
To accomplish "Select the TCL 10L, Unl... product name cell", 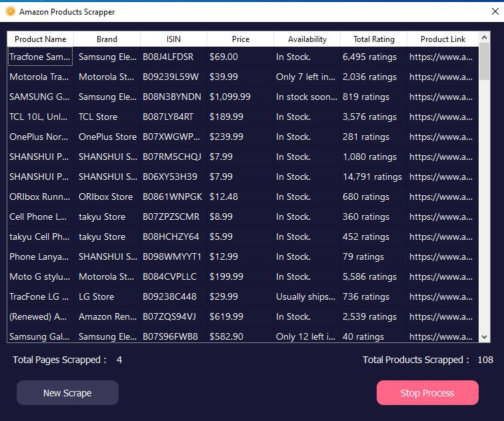I will (x=41, y=117).
